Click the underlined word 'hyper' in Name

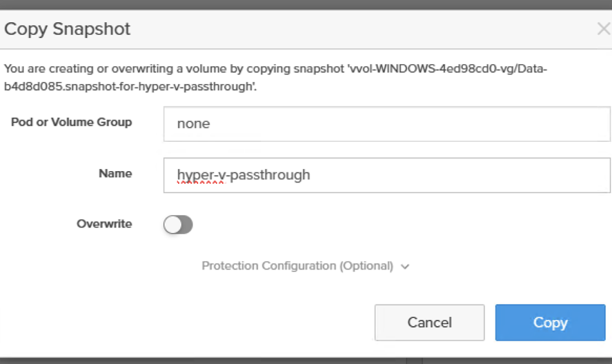tap(193, 175)
